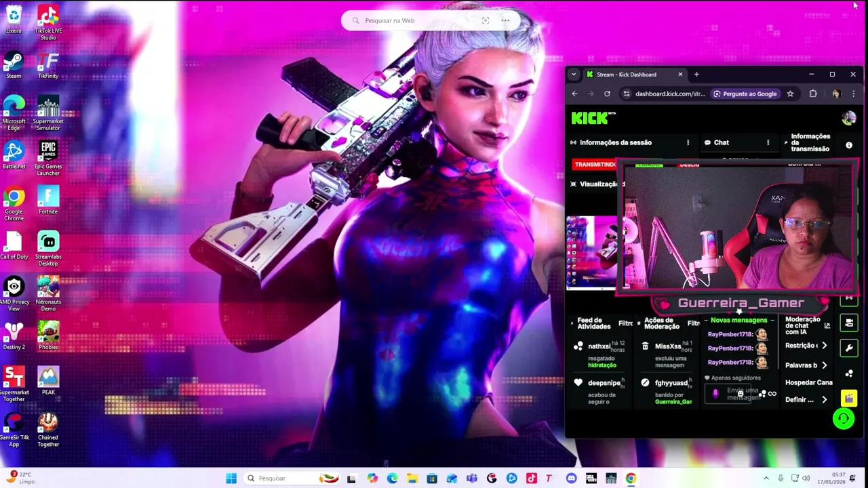Click the Pesquisar na Web search box

pyautogui.click(x=431, y=20)
